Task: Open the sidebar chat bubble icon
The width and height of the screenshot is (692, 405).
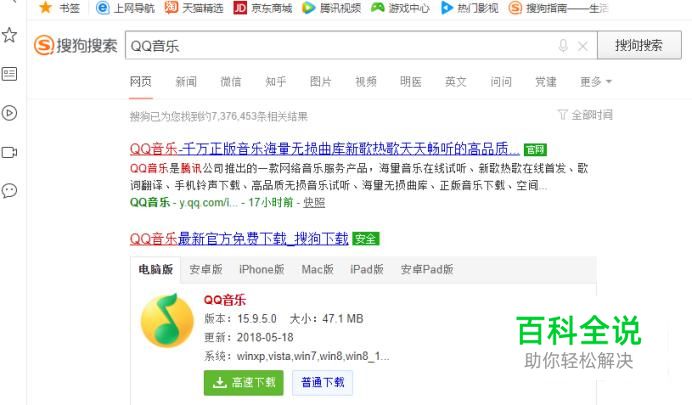Action: click(x=9, y=191)
